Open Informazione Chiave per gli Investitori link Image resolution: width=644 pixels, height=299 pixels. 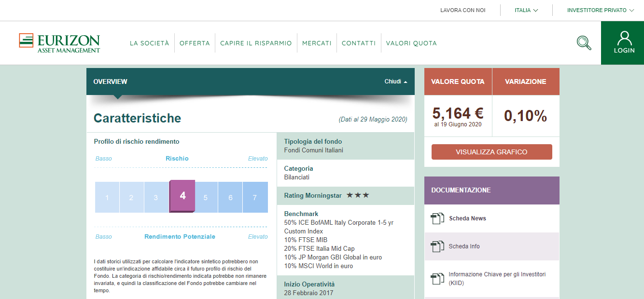point(497,279)
